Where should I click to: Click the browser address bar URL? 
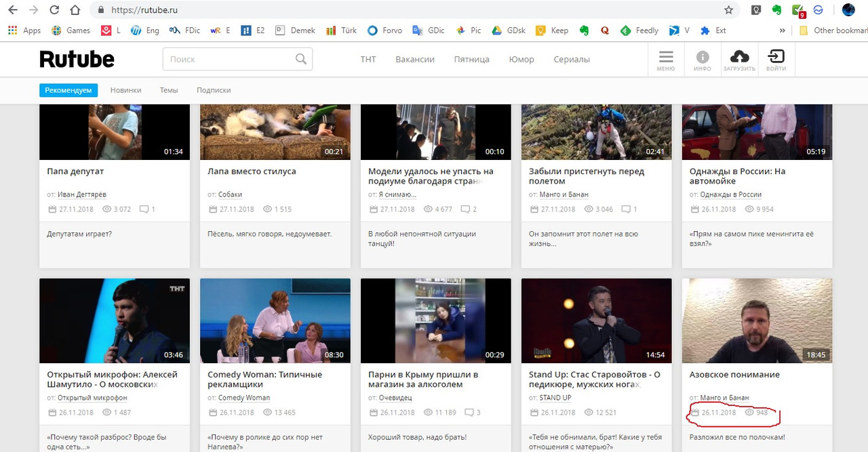coord(144,10)
